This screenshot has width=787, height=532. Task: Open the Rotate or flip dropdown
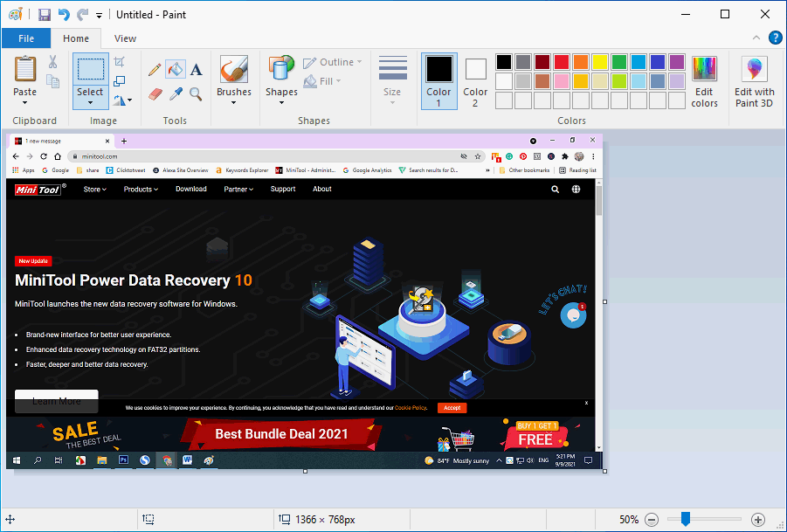[x=122, y=100]
